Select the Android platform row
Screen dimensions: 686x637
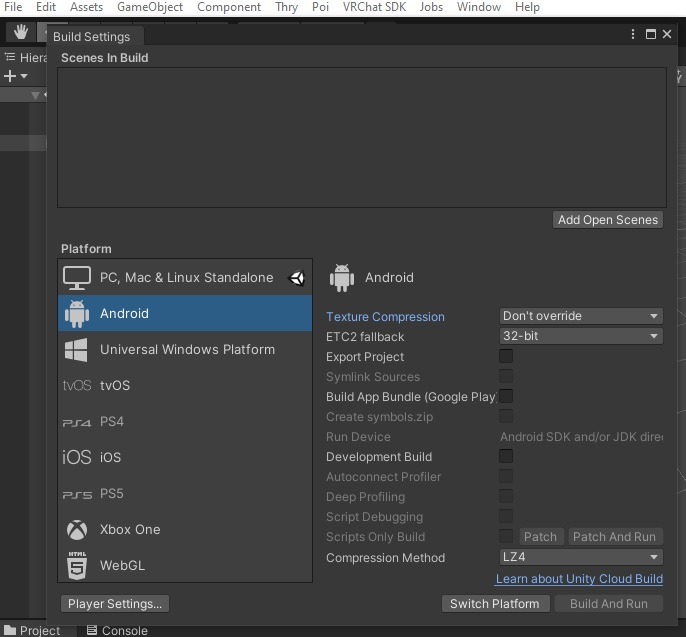pyautogui.click(x=185, y=313)
